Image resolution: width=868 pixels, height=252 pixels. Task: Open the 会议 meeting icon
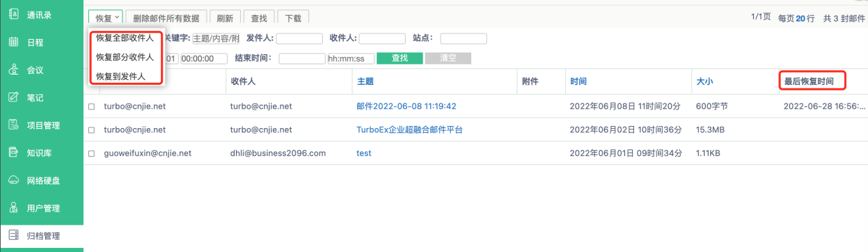click(x=13, y=70)
